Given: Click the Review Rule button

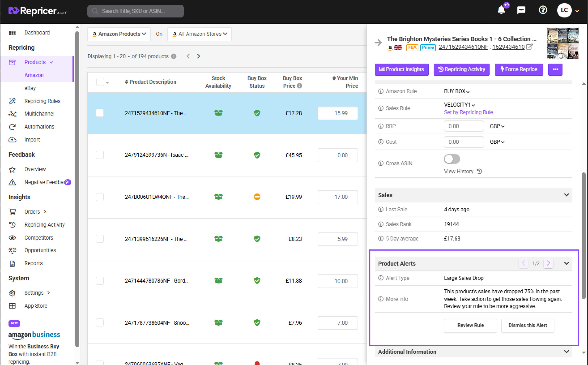Looking at the screenshot, I should 470,325.
